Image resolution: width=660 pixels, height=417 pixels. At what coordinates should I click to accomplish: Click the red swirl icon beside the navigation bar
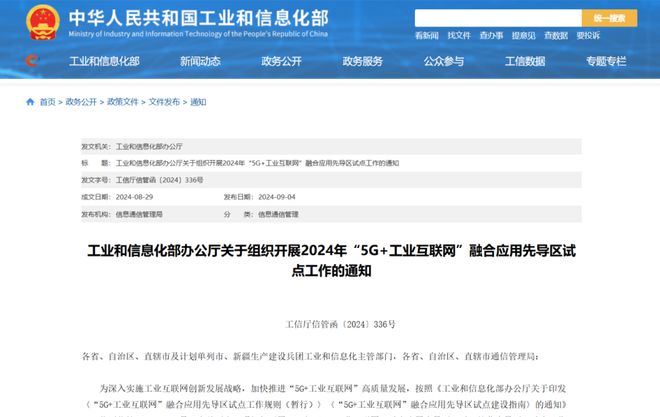click(32, 61)
